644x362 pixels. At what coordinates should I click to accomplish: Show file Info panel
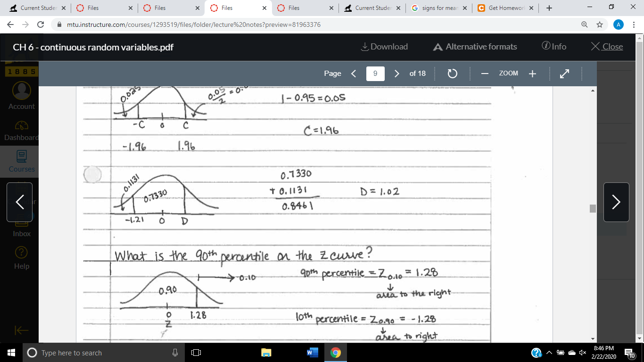554,47
